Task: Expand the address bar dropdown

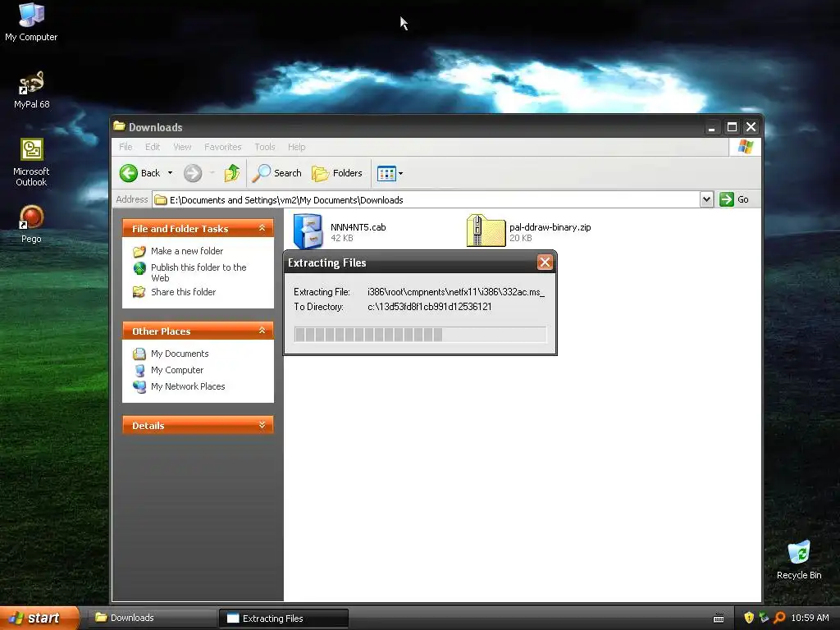Action: coord(706,199)
